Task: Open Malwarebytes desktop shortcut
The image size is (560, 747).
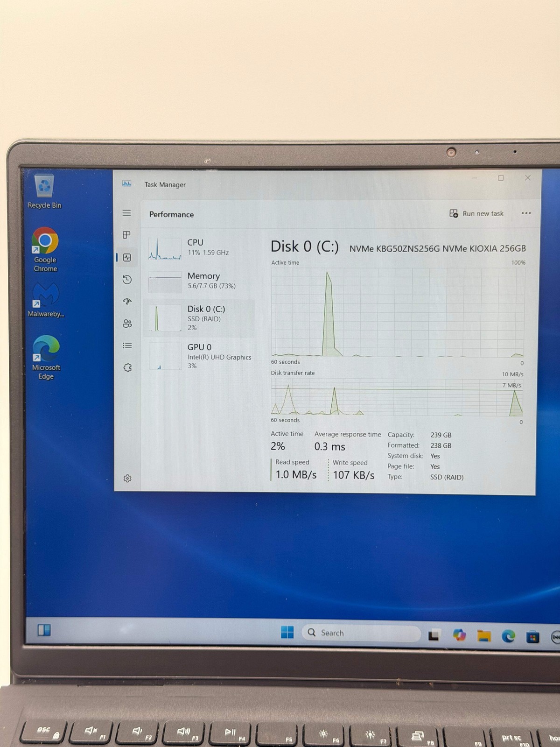Action: point(46,300)
